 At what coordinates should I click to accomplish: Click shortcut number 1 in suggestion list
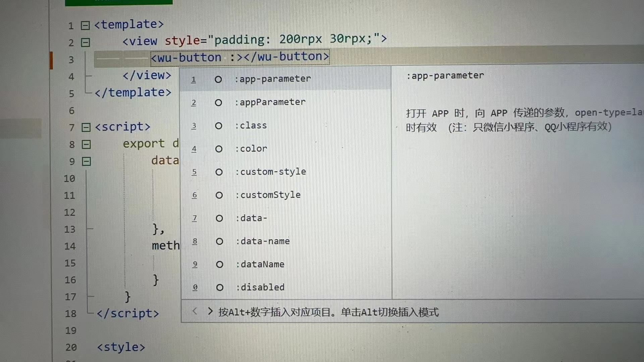pyautogui.click(x=194, y=80)
